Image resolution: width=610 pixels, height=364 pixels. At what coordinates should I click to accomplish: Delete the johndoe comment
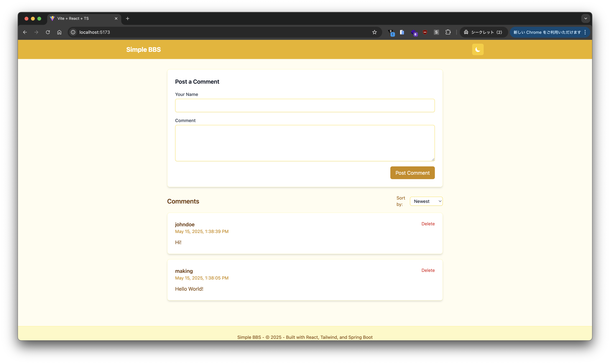(x=428, y=224)
